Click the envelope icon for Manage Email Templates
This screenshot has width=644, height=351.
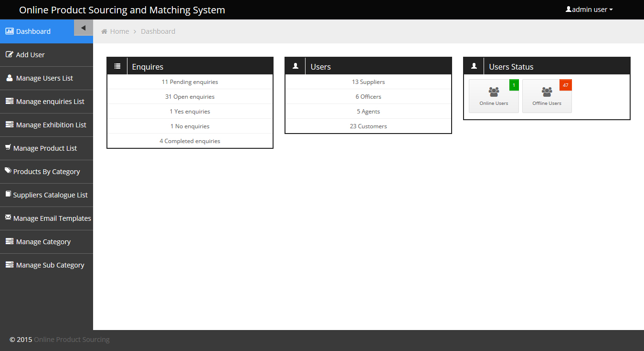tap(8, 217)
